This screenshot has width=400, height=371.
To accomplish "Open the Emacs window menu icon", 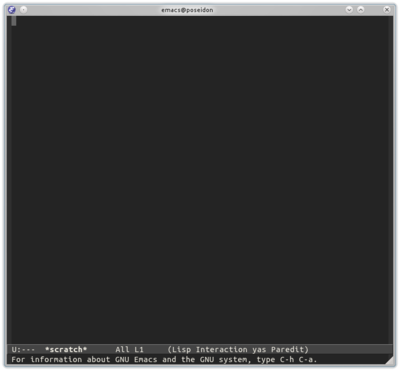I will (12, 10).
